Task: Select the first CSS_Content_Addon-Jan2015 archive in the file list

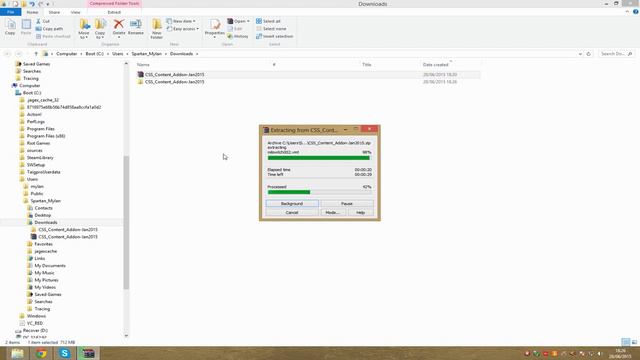Action: (x=174, y=75)
